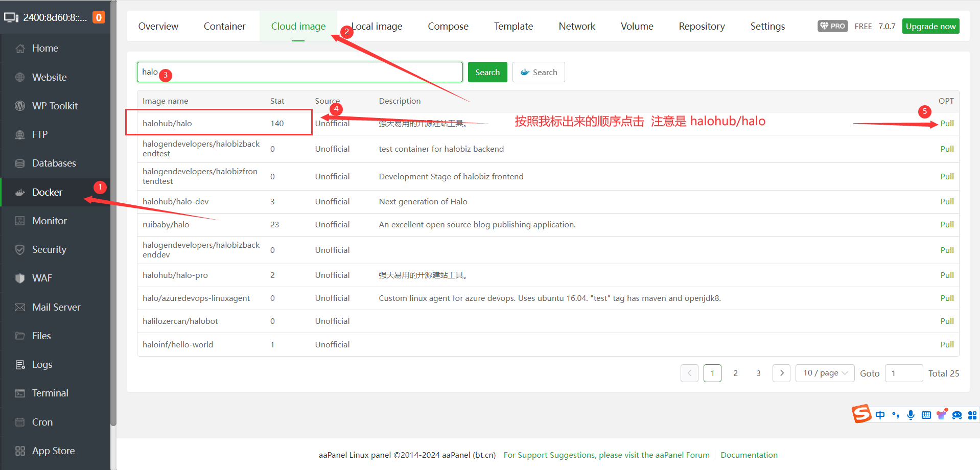Open the Databases sidebar icon

20,163
